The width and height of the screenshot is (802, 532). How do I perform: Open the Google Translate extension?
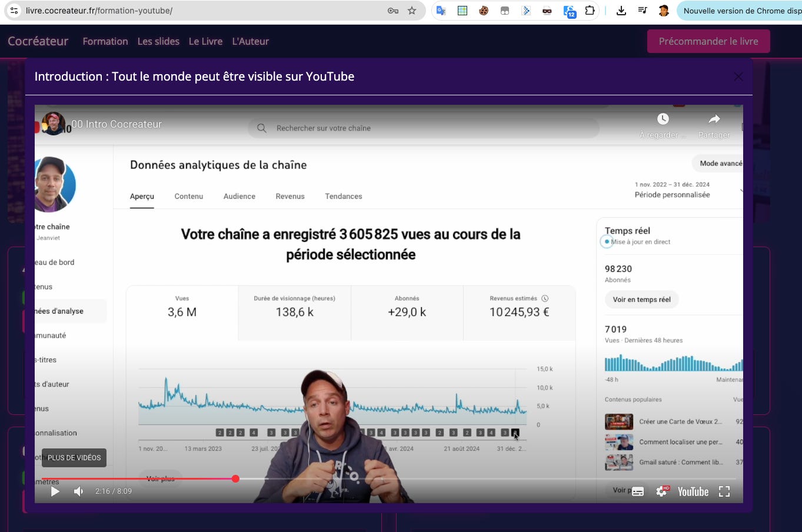pos(441,11)
